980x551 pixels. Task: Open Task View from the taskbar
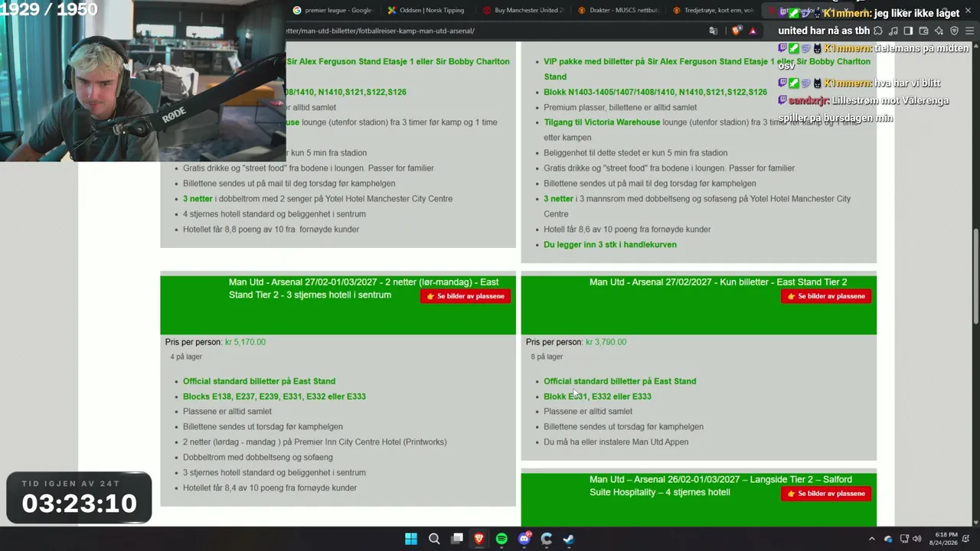coord(457,539)
